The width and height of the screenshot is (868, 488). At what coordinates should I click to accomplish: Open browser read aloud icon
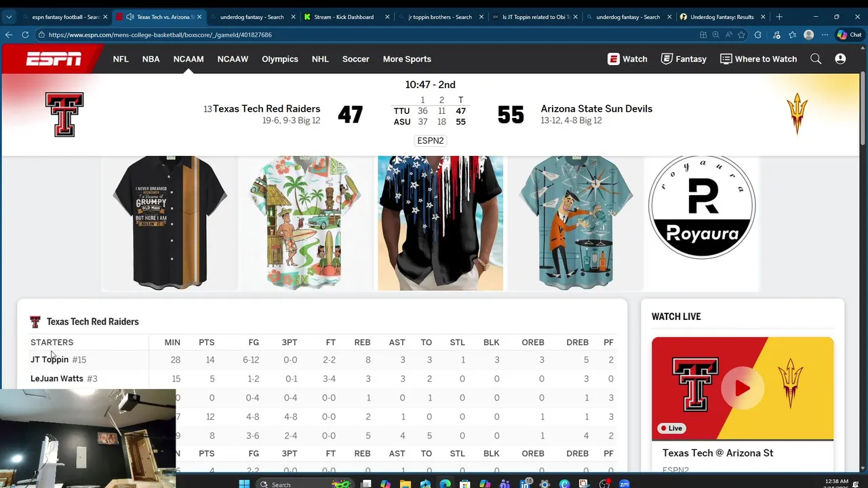(x=729, y=35)
